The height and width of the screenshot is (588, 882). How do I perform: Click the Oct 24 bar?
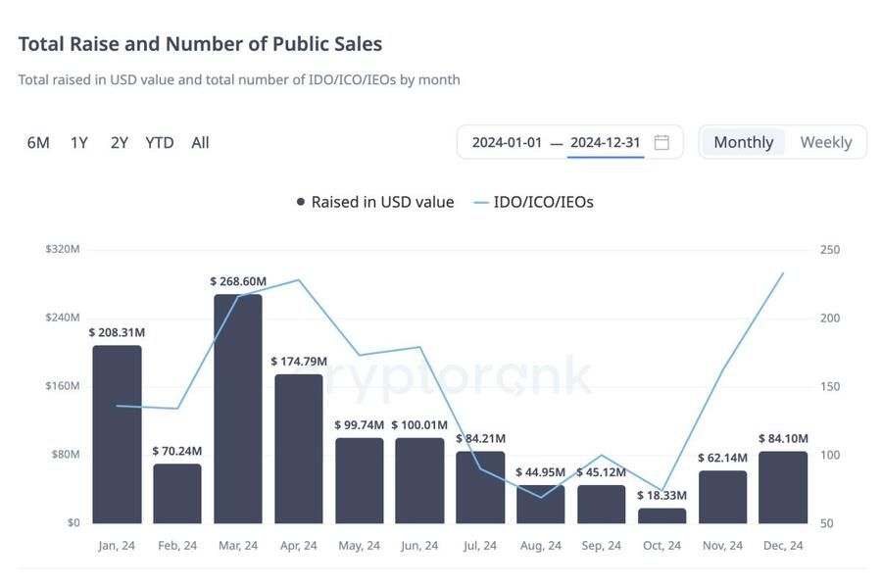(x=662, y=515)
